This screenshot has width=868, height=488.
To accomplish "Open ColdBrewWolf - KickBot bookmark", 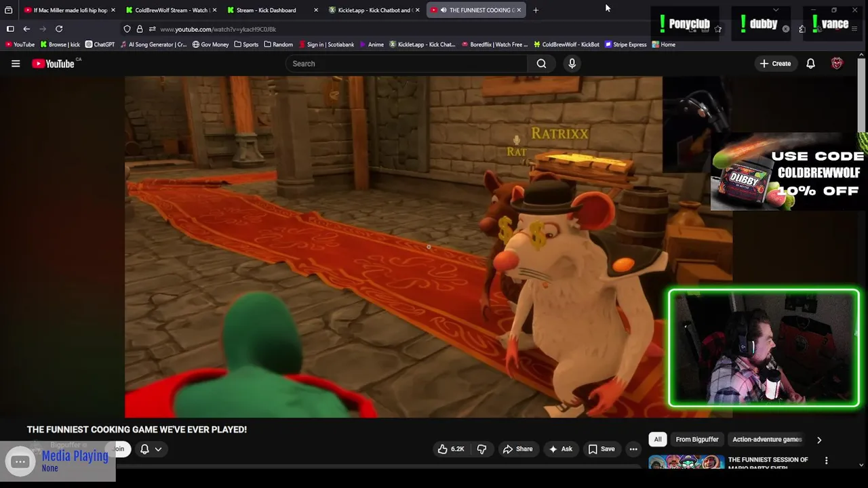I will click(566, 45).
